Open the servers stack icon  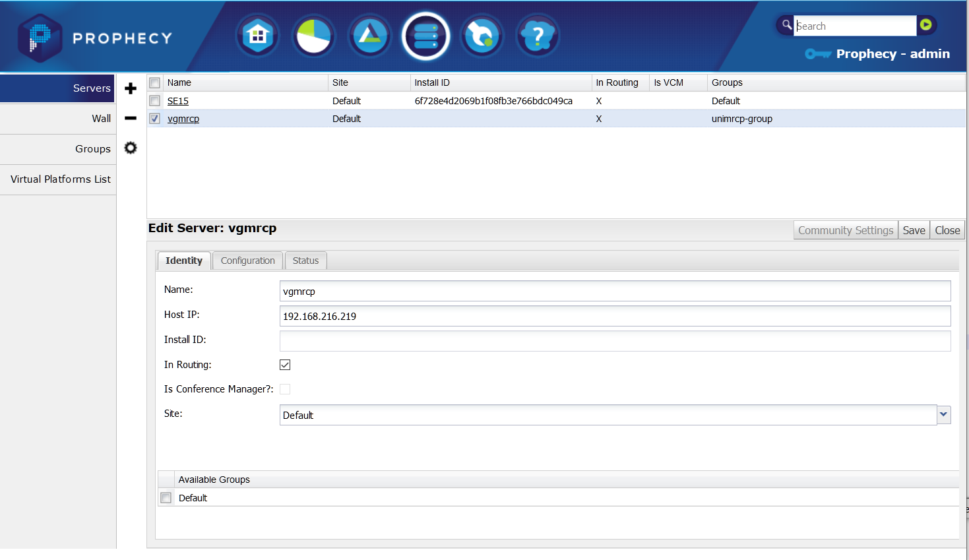[426, 36]
